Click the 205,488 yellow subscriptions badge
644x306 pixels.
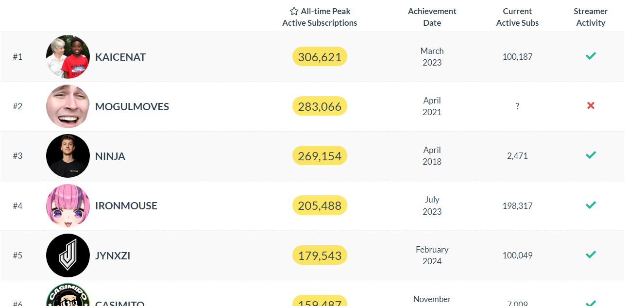[320, 205]
